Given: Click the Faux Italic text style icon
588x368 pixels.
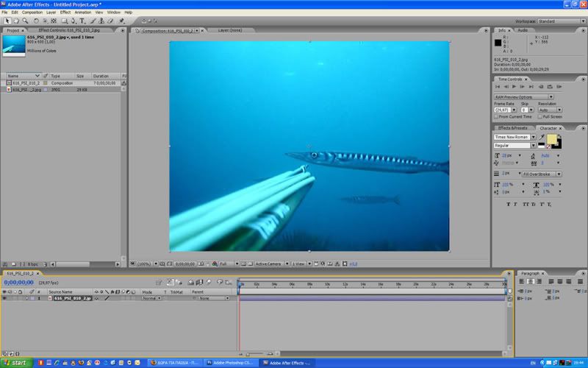Looking at the screenshot, I should click(515, 205).
